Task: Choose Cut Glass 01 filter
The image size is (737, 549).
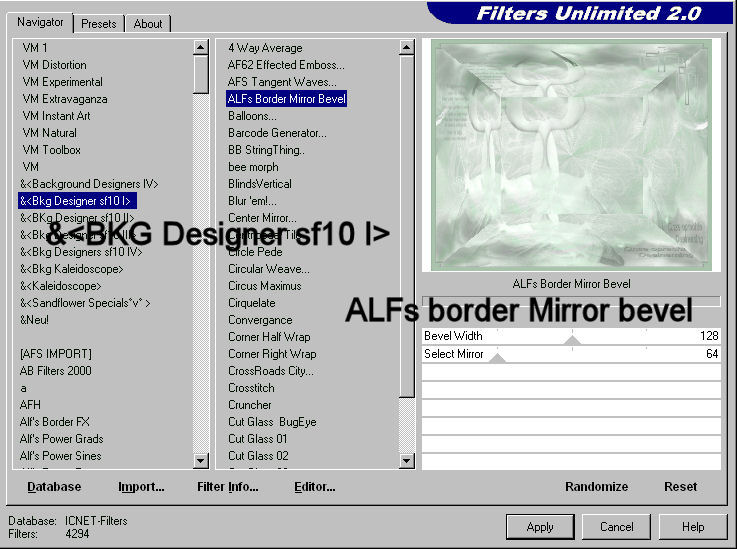Action: coord(258,439)
